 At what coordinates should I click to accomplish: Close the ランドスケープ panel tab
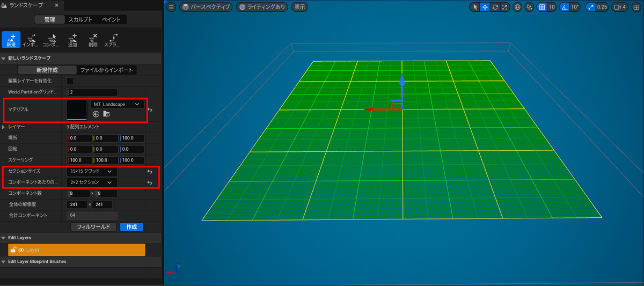coord(57,5)
